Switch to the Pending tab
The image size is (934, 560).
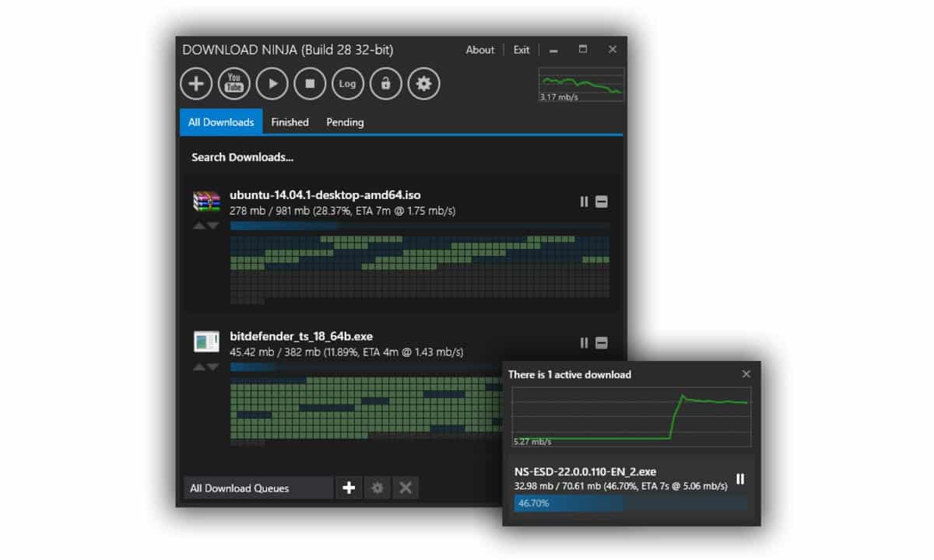point(345,122)
